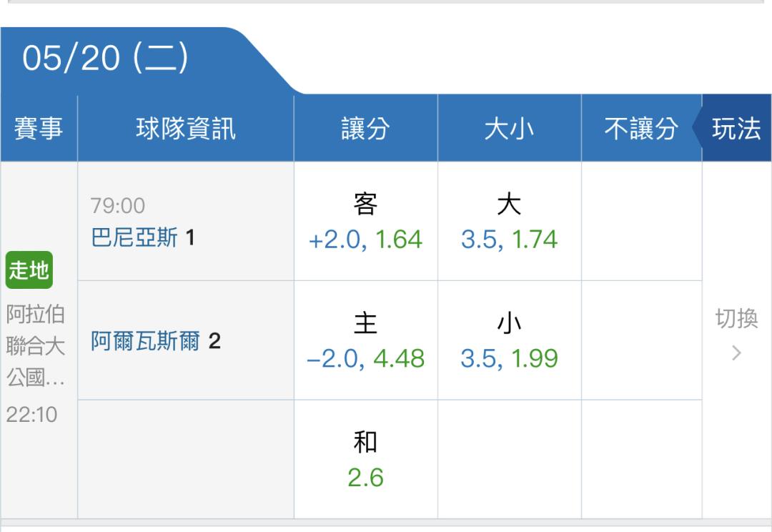Pick over 大 3.5, 1.74 odds
772x532 pixels.
(510, 222)
